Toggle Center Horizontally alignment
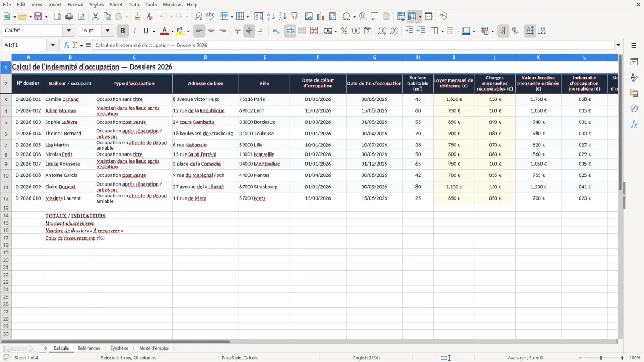 [211, 31]
